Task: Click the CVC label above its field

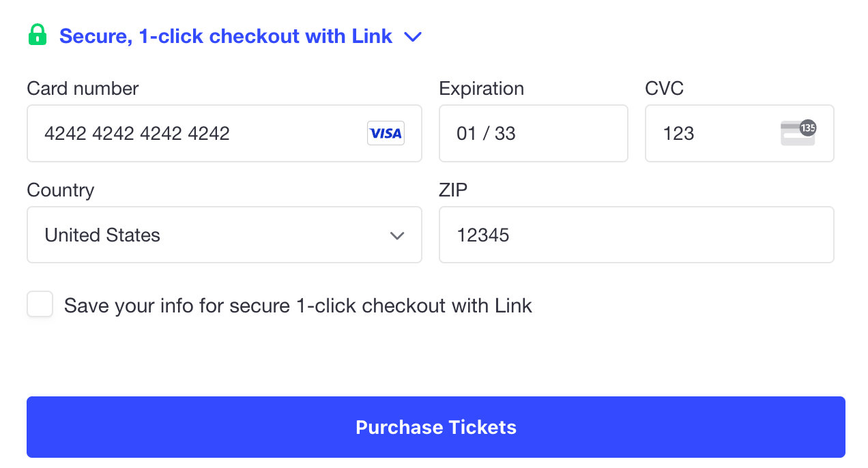Action: point(665,88)
